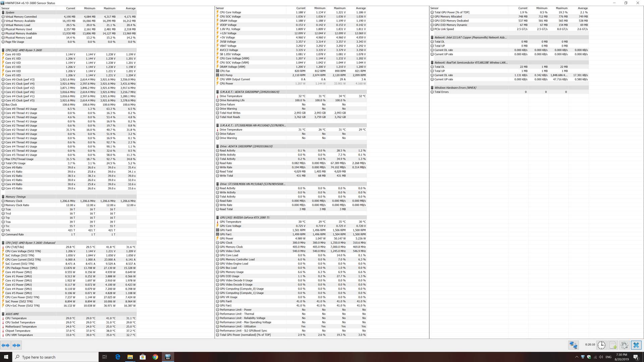Click the taskbar search box
Screen dimensions: 644x362
tap(55, 357)
